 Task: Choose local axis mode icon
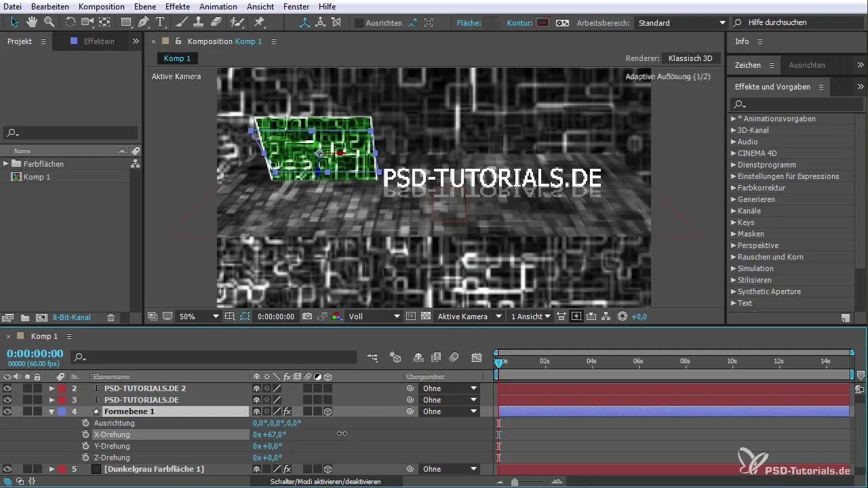(x=304, y=22)
